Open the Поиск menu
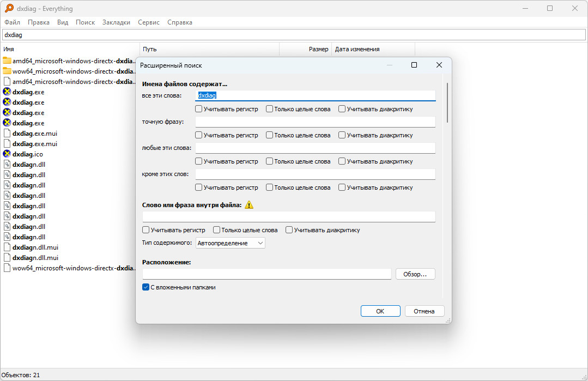Viewport: 588px width, 381px height. click(x=85, y=22)
